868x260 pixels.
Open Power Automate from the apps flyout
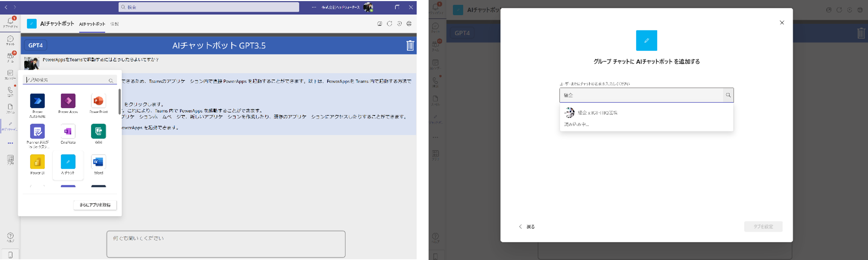(38, 101)
